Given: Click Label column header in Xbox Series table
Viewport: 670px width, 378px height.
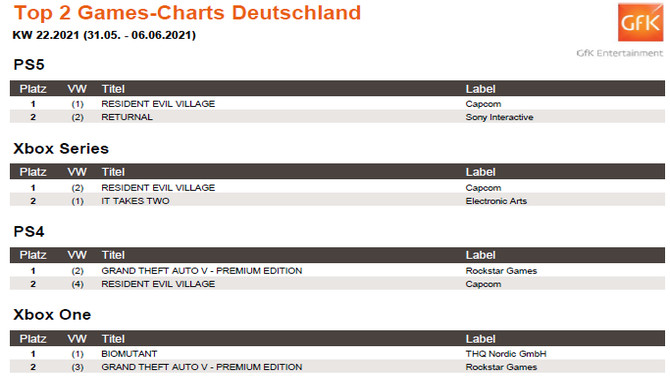Looking at the screenshot, I should 481,172.
